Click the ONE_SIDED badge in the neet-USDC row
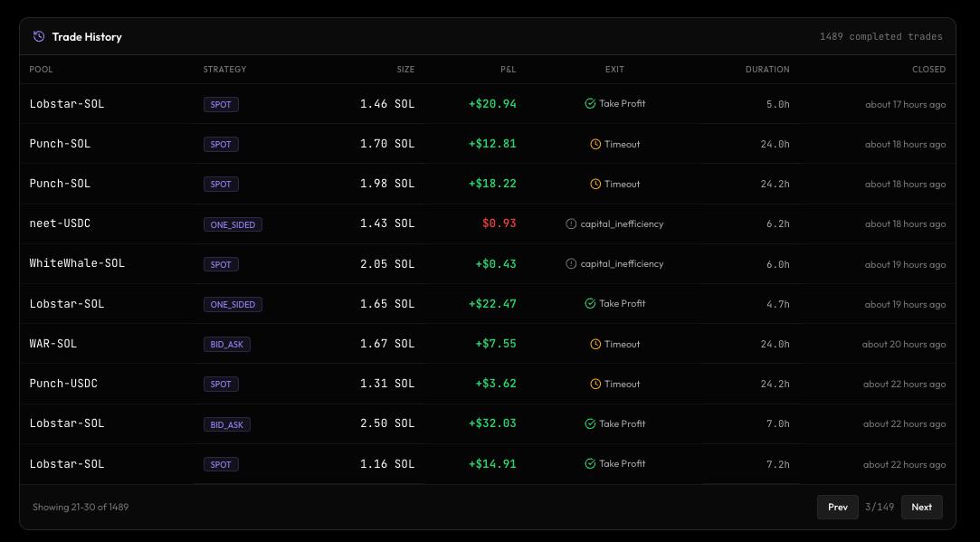980x542 pixels. [233, 224]
